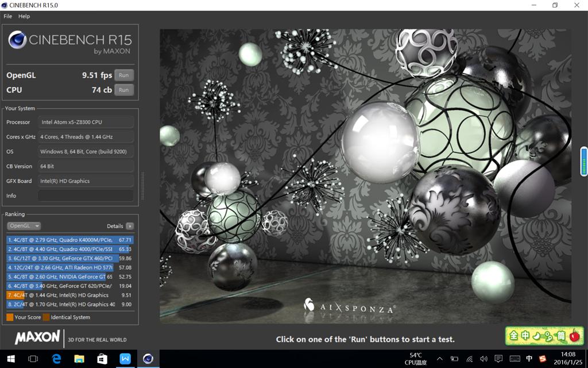The image size is (588, 368).
Task: Open File Explorer from the taskbar
Action: (79, 359)
